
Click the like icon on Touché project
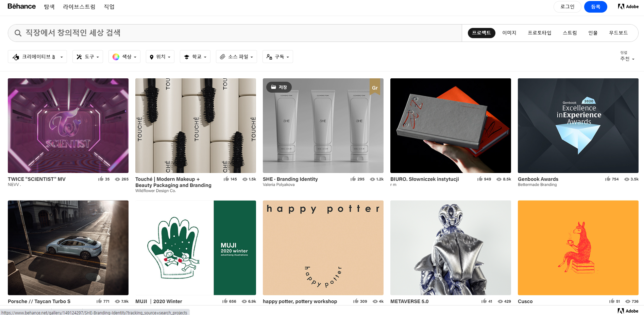[x=226, y=179]
